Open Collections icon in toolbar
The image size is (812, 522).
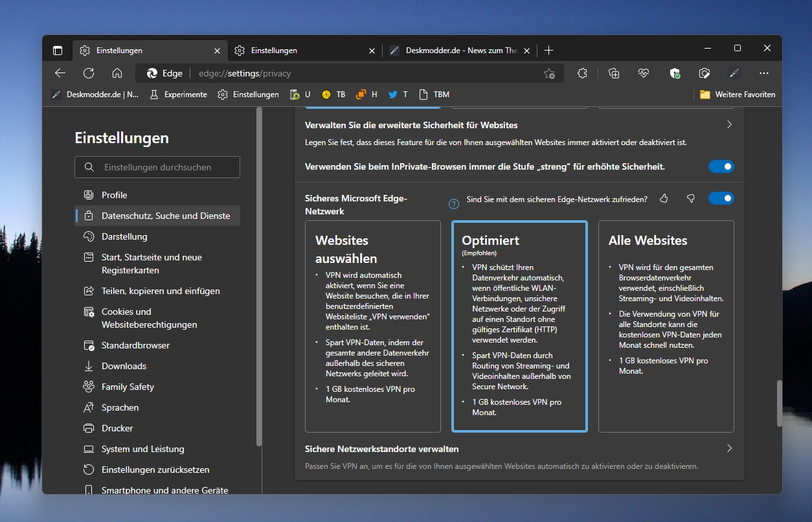pos(614,73)
